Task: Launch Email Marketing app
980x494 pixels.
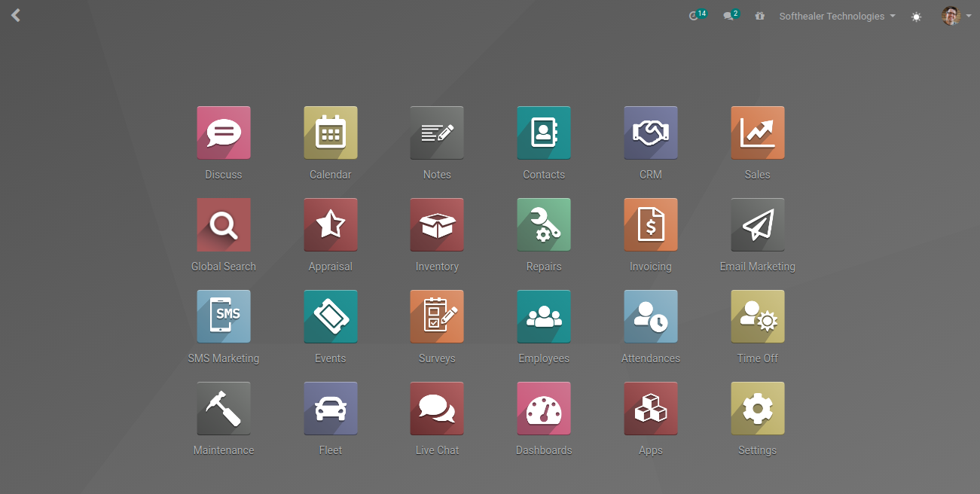Action: [758, 224]
